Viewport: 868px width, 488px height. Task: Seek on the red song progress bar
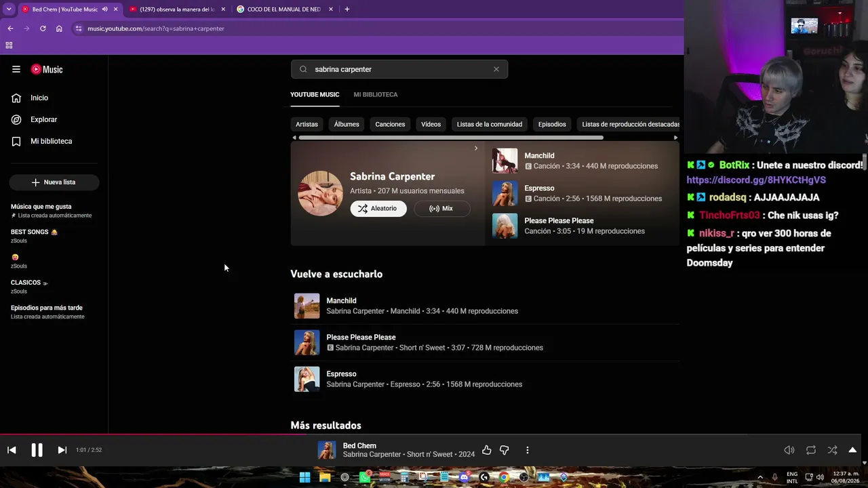pos(431,434)
